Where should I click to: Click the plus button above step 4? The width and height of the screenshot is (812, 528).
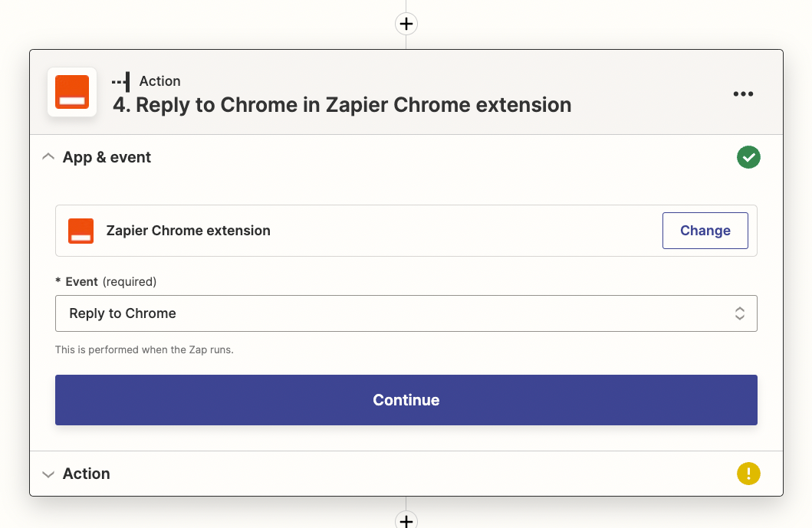(406, 24)
